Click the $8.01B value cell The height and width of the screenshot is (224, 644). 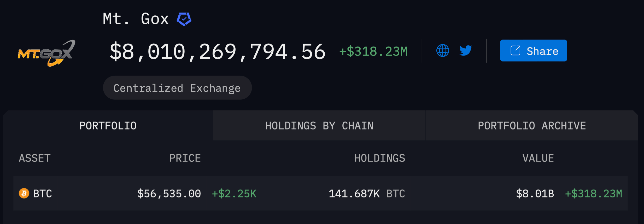pyautogui.click(x=535, y=194)
